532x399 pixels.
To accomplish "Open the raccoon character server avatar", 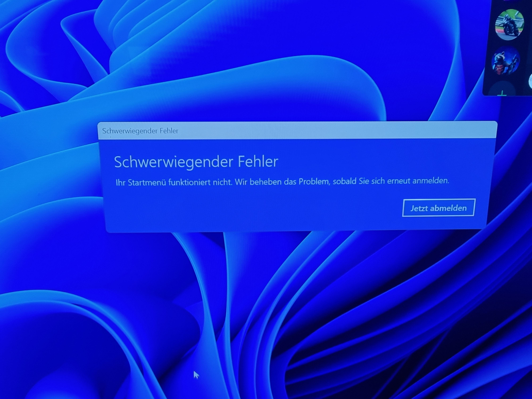I will point(506,61).
